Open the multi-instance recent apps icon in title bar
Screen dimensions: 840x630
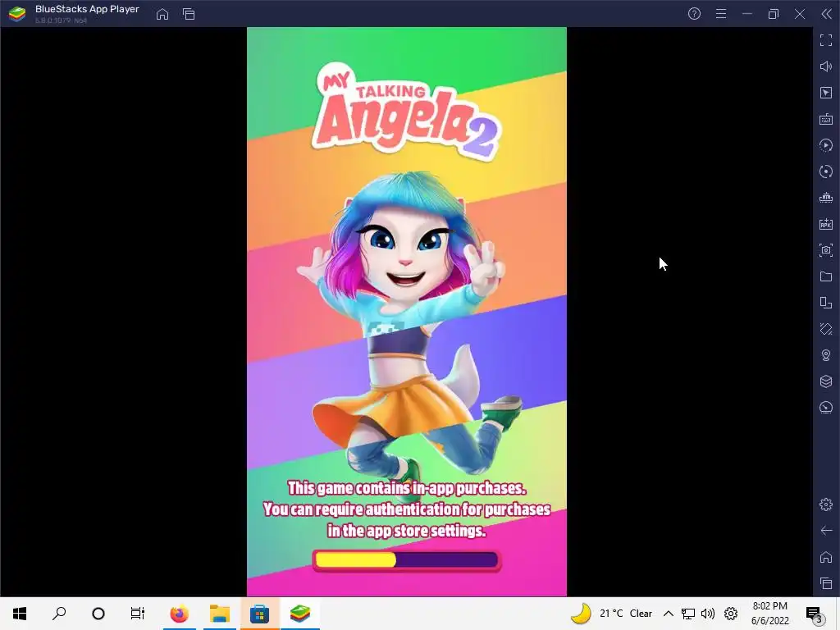189,15
